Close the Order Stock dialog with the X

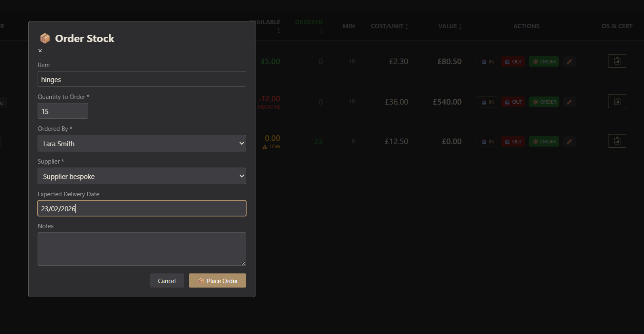[x=40, y=51]
